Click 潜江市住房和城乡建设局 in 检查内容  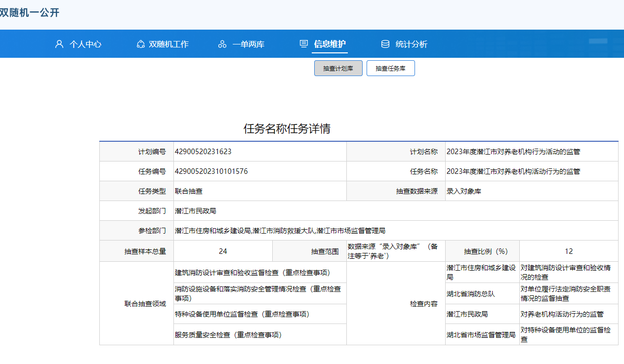(x=481, y=272)
